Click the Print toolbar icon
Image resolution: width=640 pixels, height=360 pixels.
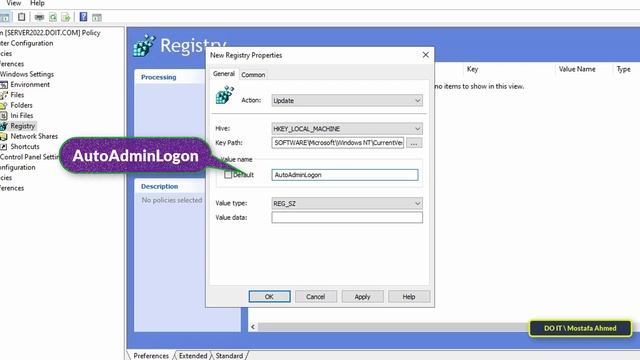click(39, 17)
